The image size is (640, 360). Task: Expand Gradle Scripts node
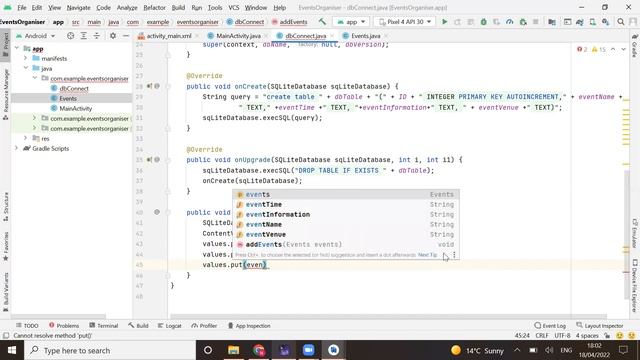coord(17,148)
